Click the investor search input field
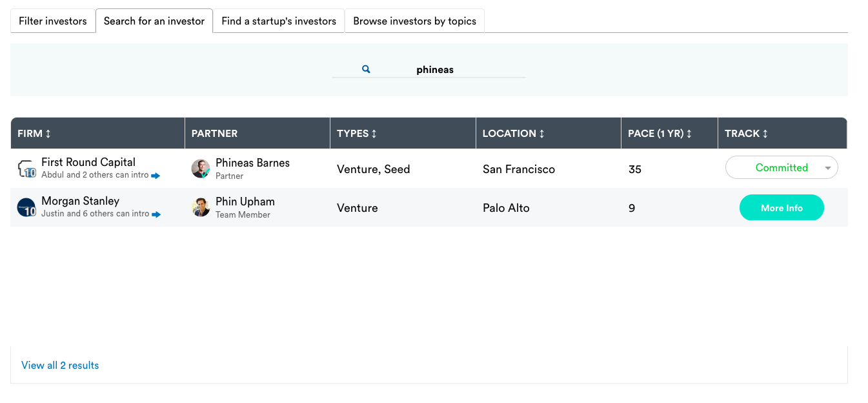Screen dimensions: 868x403 coord(445,70)
